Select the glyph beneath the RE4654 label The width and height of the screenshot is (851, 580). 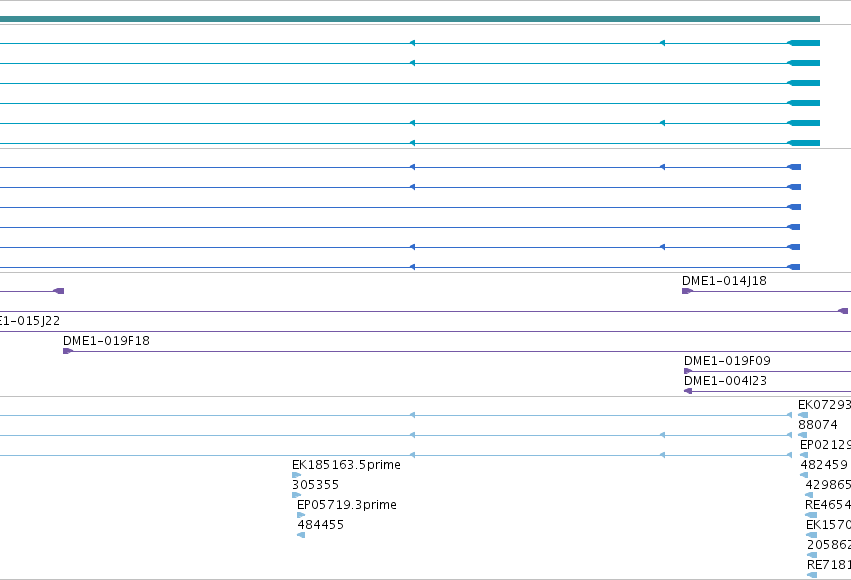click(x=811, y=515)
